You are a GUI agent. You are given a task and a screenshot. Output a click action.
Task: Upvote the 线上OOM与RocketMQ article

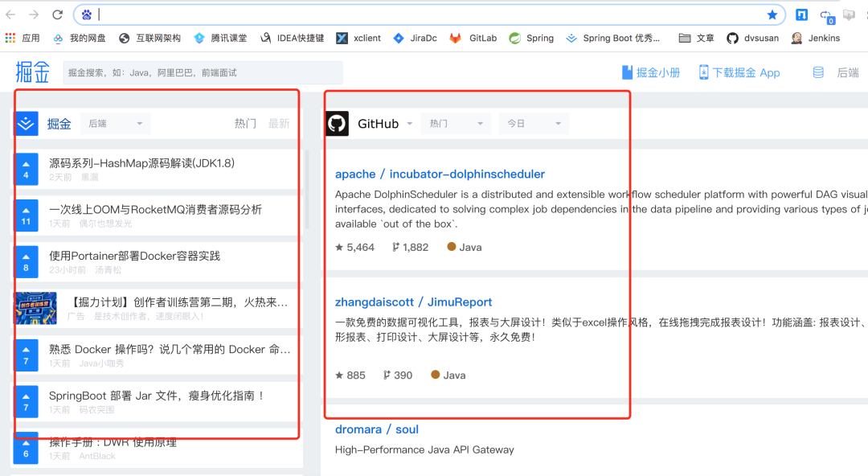pos(26,215)
